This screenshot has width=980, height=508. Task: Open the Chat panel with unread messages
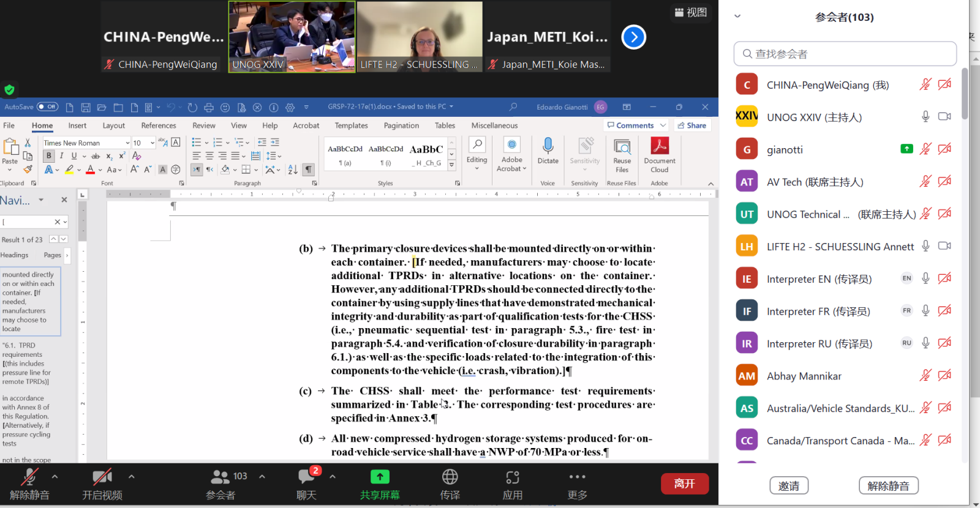pyautogui.click(x=306, y=477)
